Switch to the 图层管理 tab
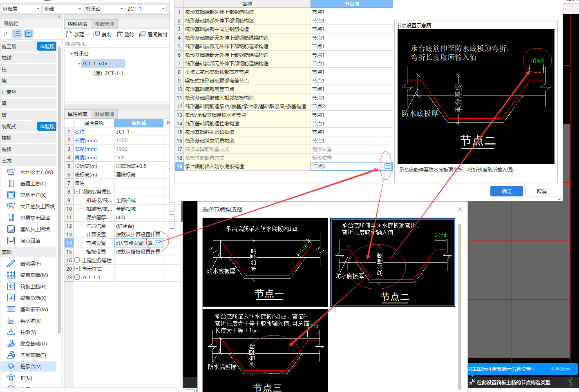579x392 pixels. coord(104,114)
